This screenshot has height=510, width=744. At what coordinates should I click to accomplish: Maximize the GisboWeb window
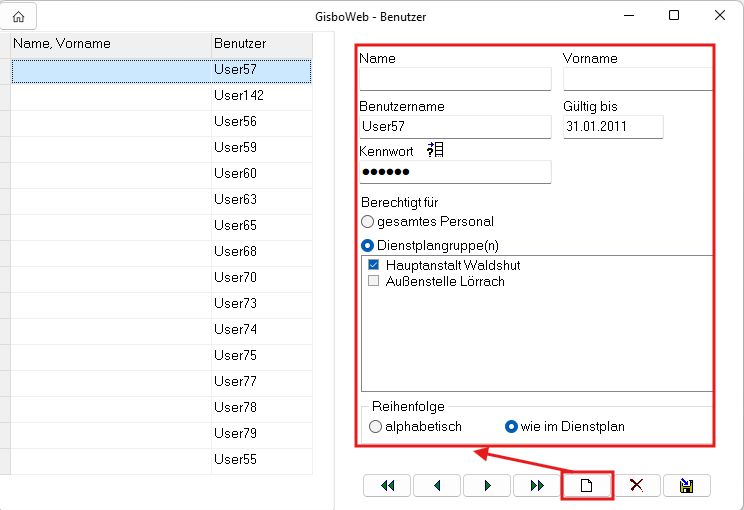674,15
